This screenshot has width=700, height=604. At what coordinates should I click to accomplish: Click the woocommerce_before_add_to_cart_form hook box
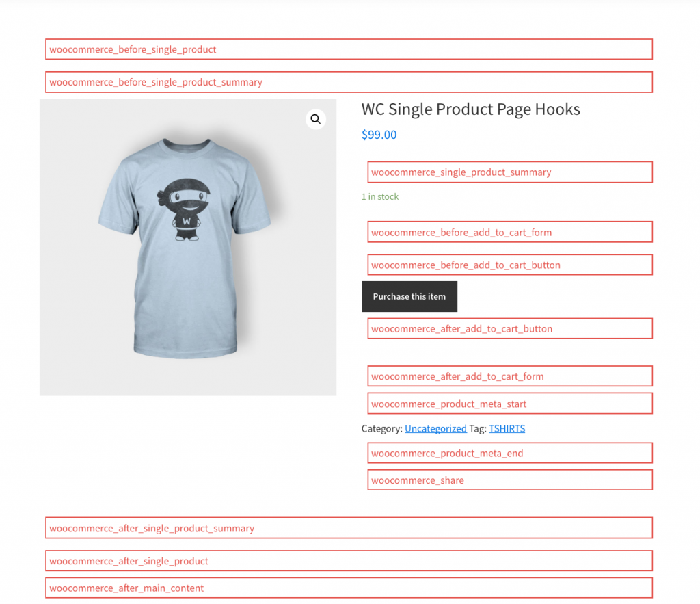pyautogui.click(x=510, y=232)
